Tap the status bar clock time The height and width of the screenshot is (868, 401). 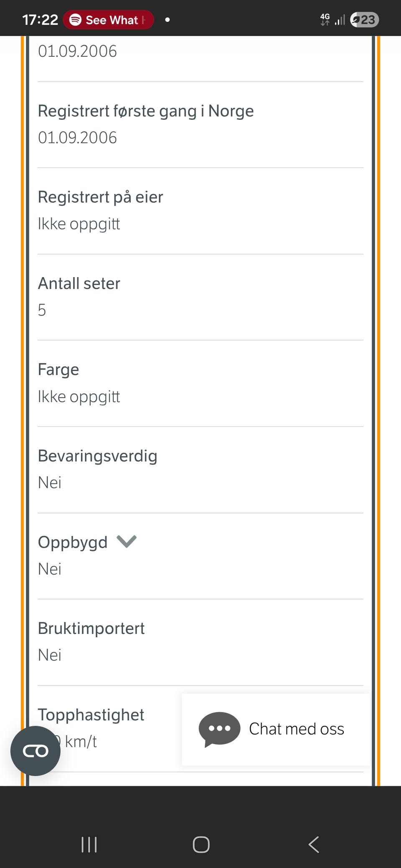(x=40, y=20)
